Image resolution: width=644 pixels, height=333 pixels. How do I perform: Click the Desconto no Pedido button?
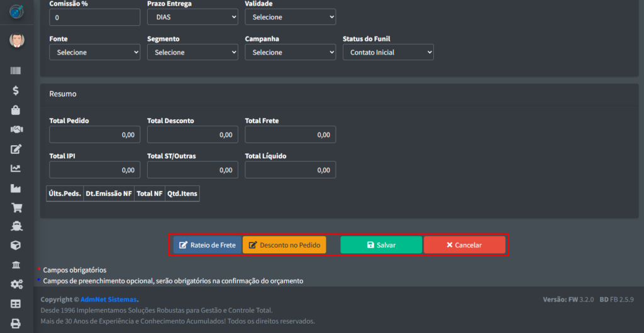pos(284,245)
